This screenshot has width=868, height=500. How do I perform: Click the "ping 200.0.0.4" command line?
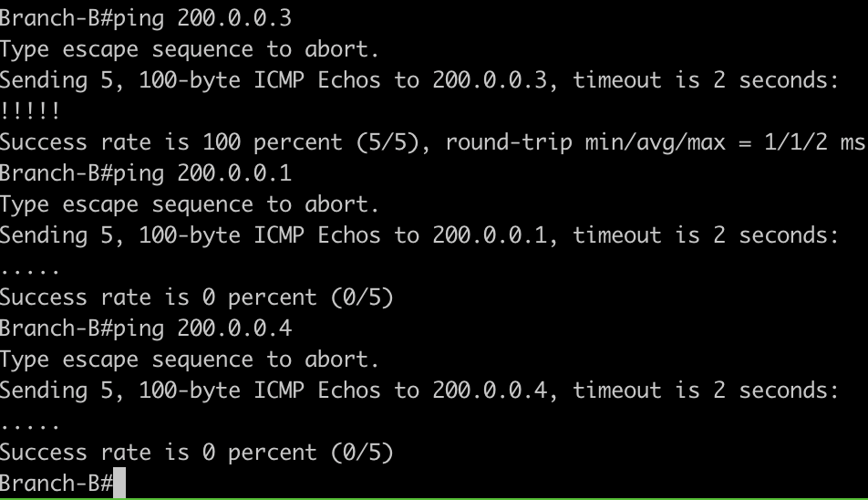(146, 328)
